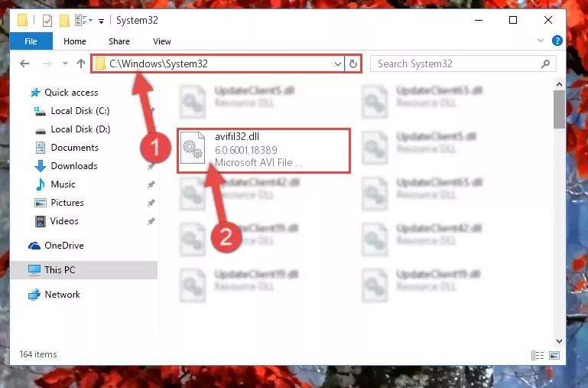Maximize the System32 window

point(513,20)
